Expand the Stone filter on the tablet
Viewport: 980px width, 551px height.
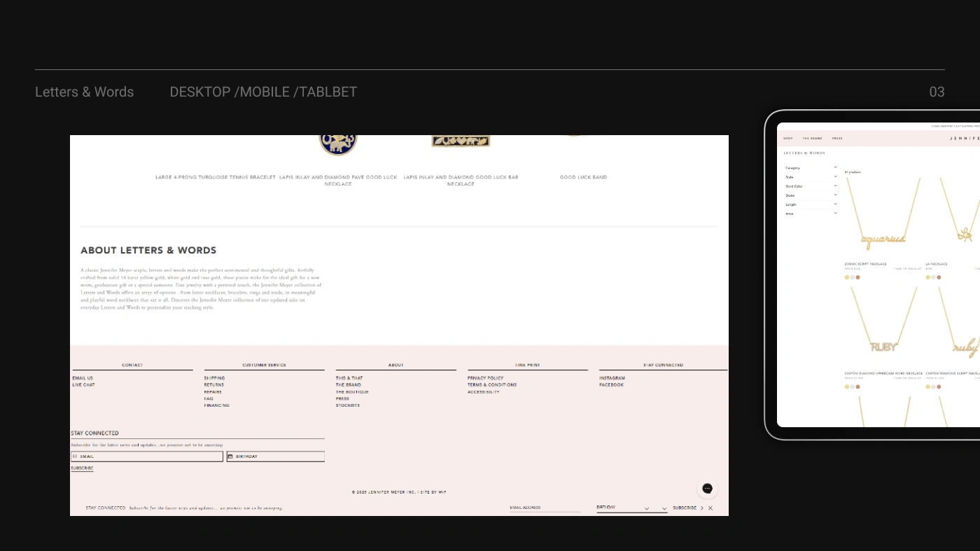click(x=811, y=195)
